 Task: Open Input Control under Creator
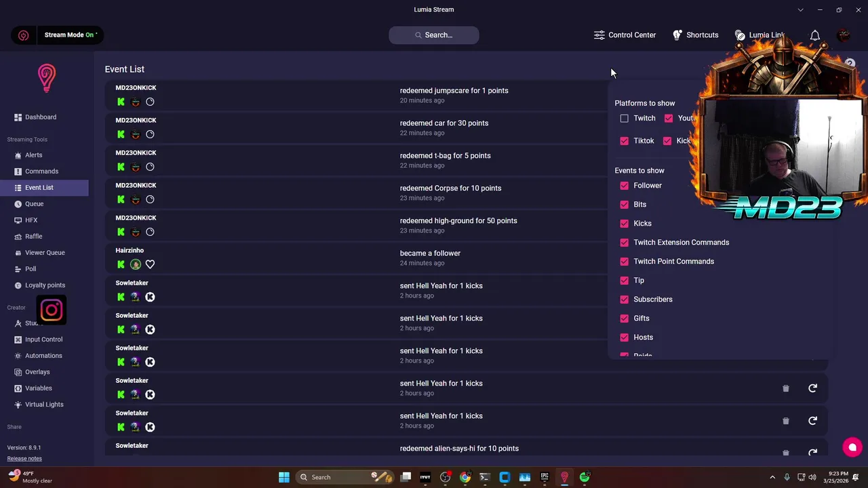point(44,340)
